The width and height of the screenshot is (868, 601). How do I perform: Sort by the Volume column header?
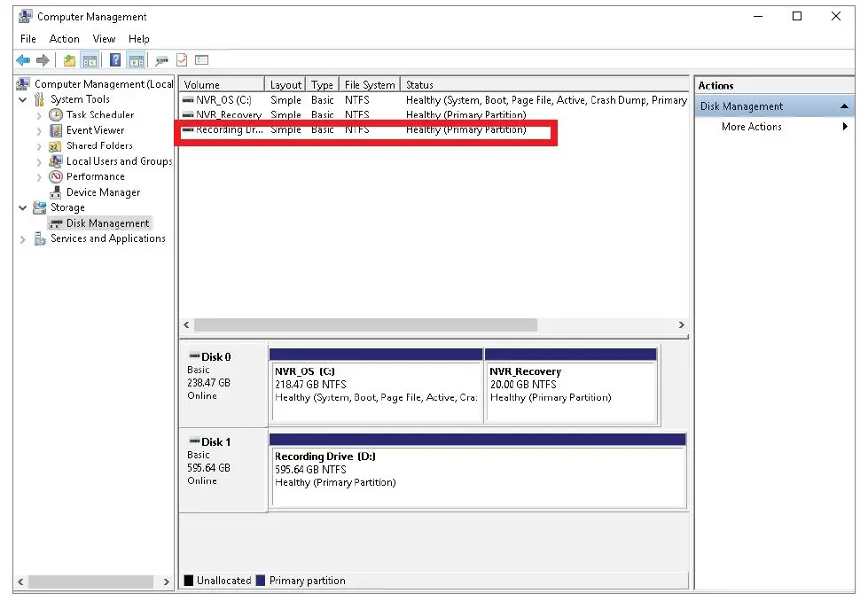222,85
